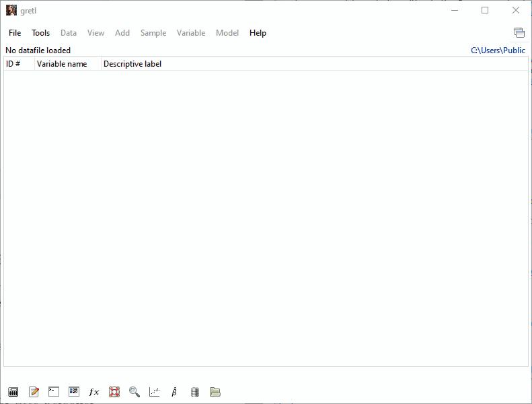
Task: Open the File menu
Action: click(x=15, y=33)
